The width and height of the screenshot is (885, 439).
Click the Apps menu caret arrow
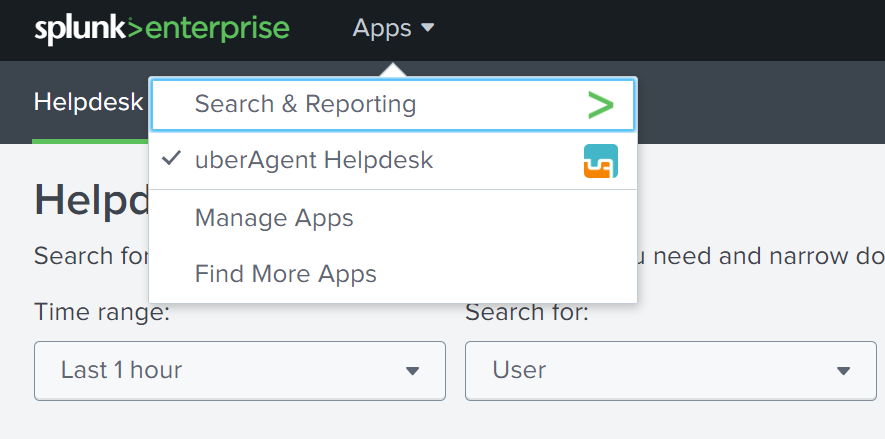pos(428,29)
